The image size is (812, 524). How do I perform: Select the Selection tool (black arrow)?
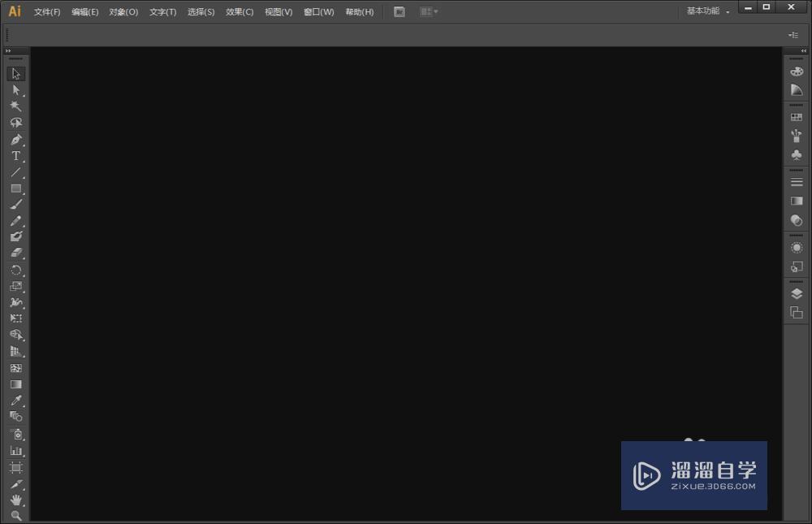click(x=16, y=74)
